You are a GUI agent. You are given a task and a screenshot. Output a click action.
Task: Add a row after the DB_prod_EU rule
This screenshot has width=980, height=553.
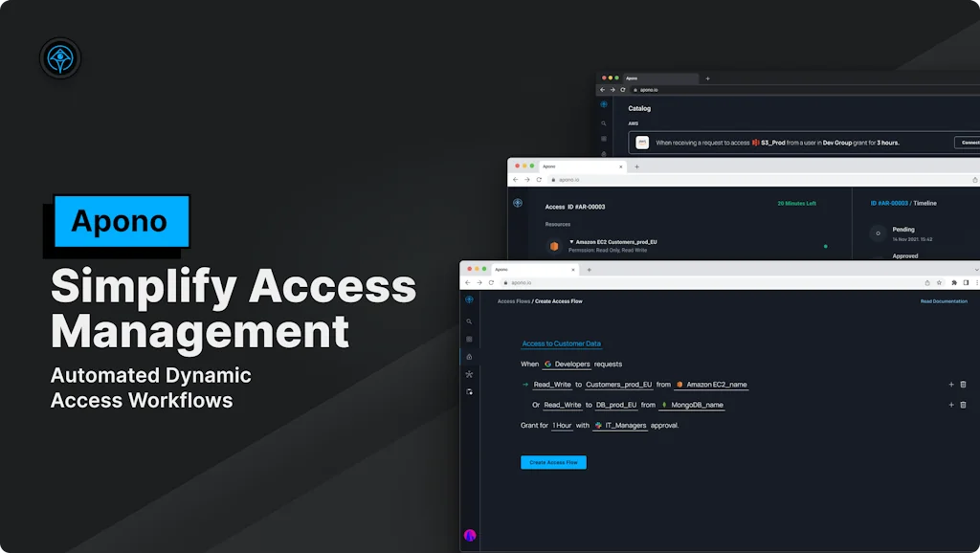coord(951,405)
